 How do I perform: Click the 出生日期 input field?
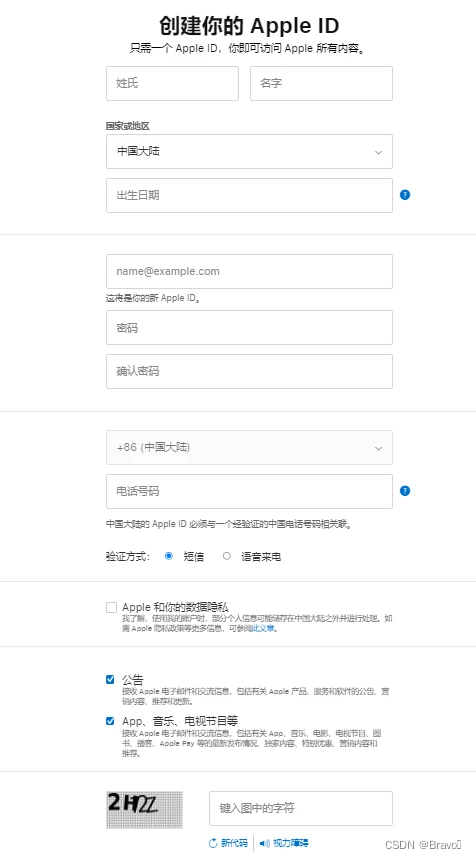249,196
